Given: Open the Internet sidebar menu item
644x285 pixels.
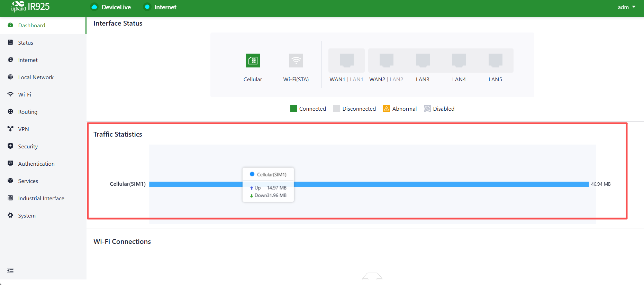Looking at the screenshot, I should (x=43, y=60).
